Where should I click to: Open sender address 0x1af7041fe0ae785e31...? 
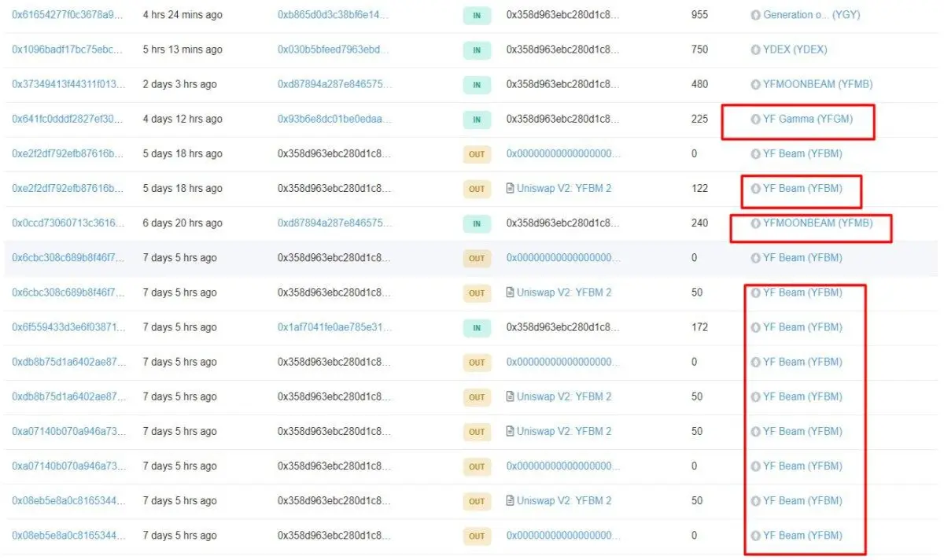pyautogui.click(x=334, y=326)
